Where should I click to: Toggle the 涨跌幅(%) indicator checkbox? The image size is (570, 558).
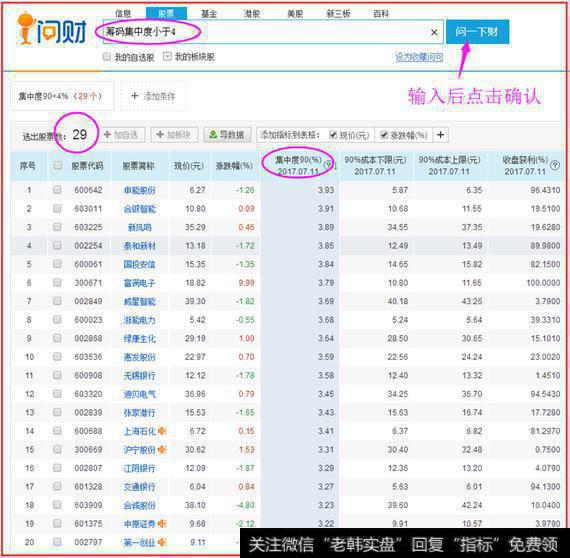tap(384, 135)
